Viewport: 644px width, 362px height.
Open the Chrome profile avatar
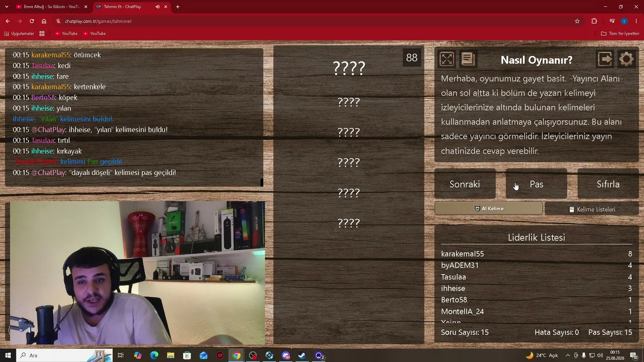[624, 21]
